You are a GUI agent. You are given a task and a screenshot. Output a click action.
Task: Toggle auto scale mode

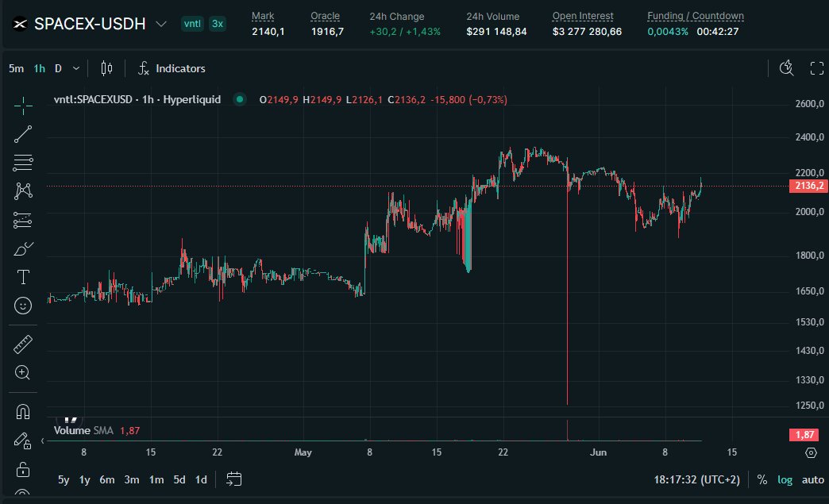812,479
